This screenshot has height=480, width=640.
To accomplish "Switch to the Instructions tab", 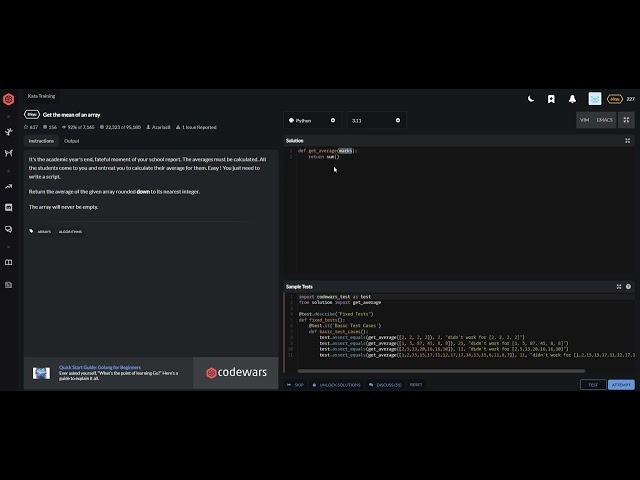I will click(41, 141).
